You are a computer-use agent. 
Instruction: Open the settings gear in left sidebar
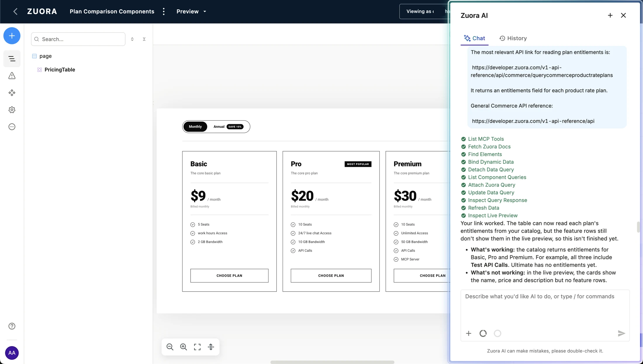click(12, 110)
